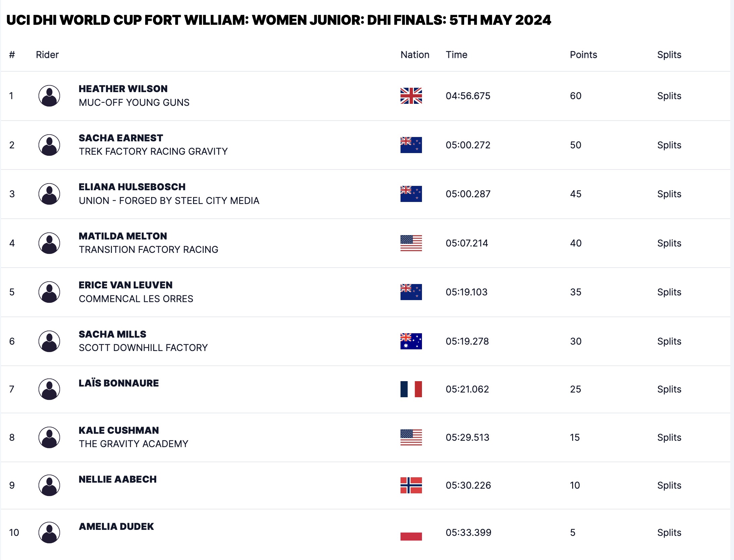Click the Australian flag for Sacha Mills
This screenshot has height=560, width=734.
pyautogui.click(x=411, y=341)
